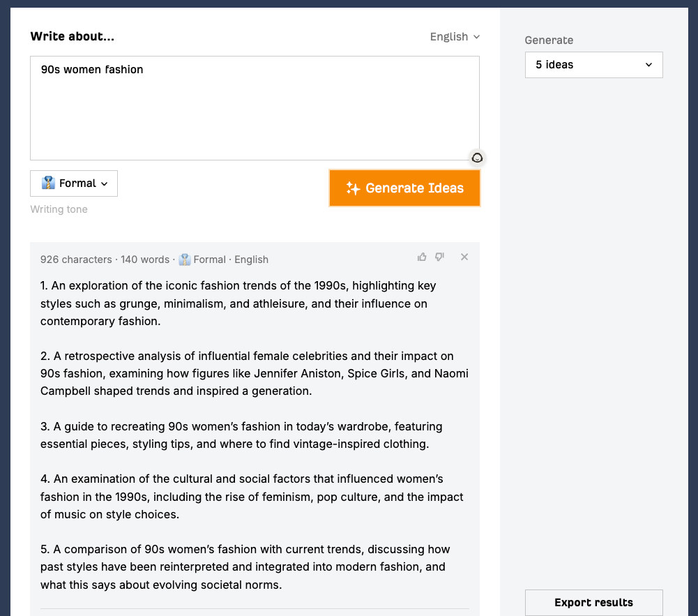Dismiss the generated results with the X icon

(464, 257)
